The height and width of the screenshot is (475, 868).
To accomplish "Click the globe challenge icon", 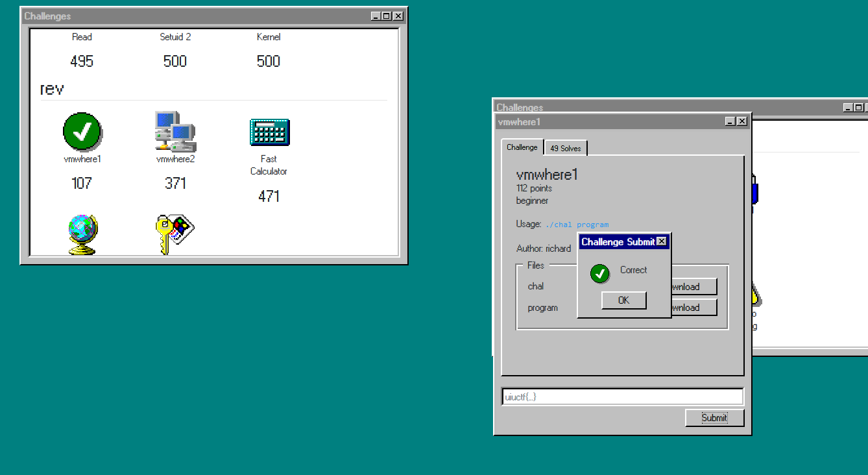I will [x=82, y=235].
